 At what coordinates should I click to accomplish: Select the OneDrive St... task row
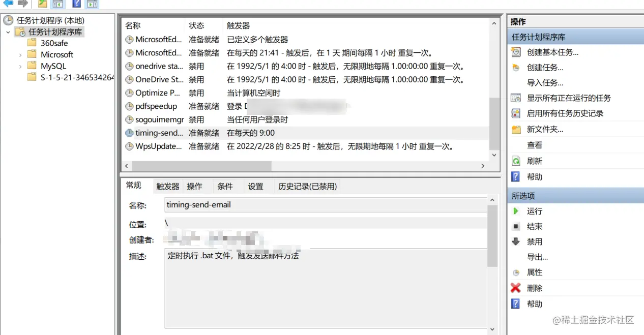coord(305,79)
